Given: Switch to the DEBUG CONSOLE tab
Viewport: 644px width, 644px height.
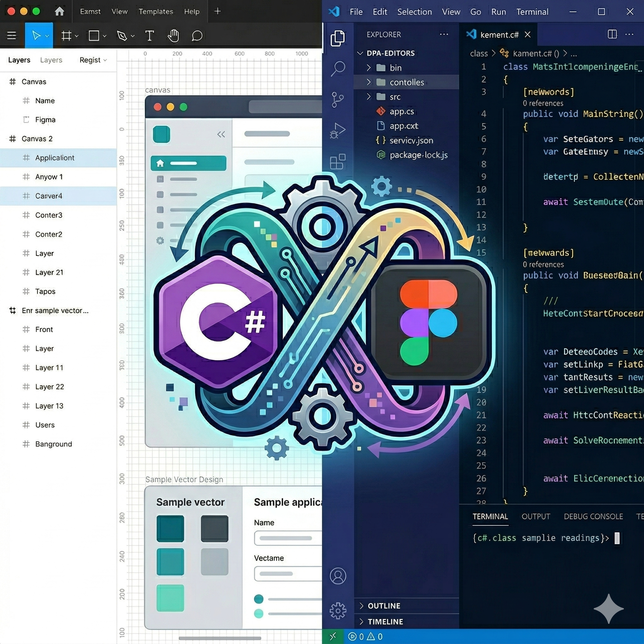Looking at the screenshot, I should click(593, 516).
